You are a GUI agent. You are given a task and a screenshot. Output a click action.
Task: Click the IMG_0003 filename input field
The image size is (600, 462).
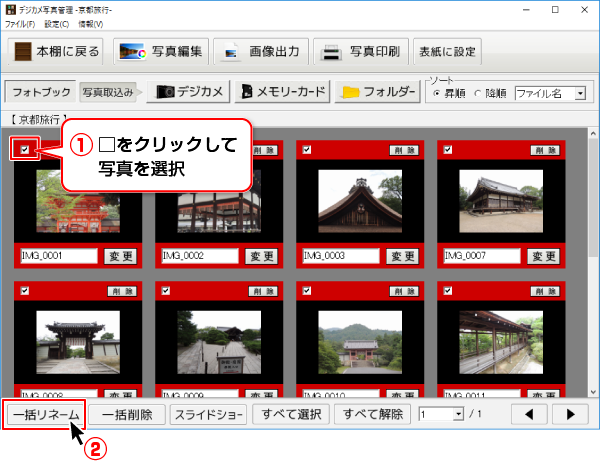pyautogui.click(x=340, y=256)
